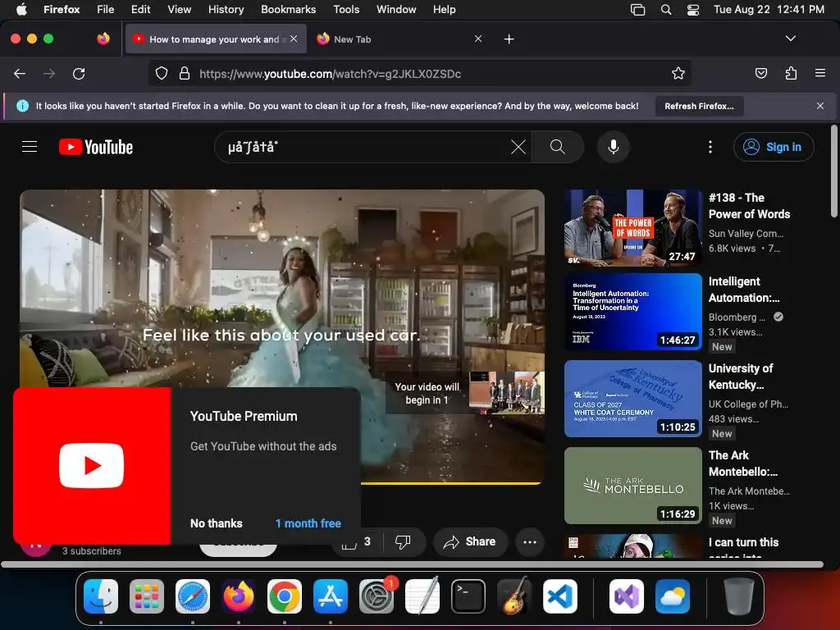
Task: Open Save to Pocket icon
Action: (760, 73)
